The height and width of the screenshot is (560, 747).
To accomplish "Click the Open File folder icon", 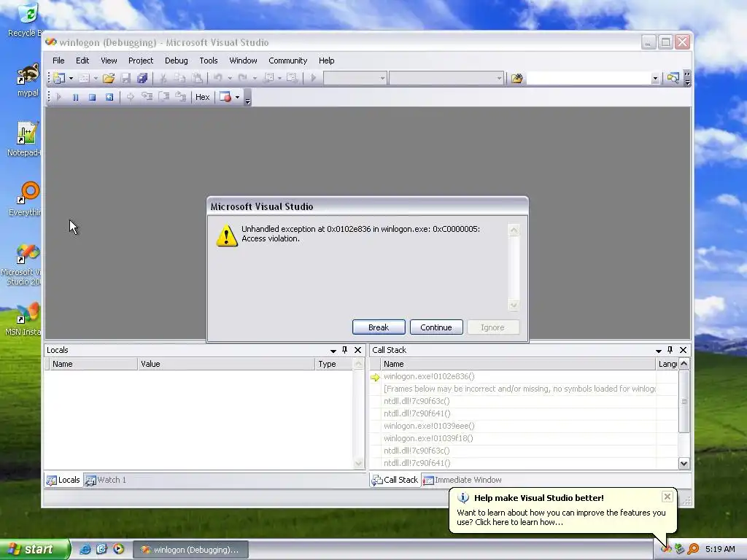I will 109,78.
